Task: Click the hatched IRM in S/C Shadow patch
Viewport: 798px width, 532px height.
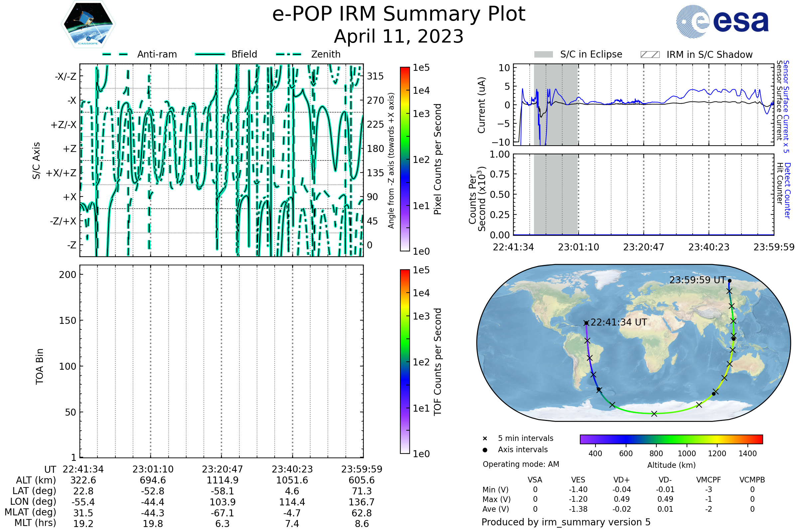Action: [x=650, y=55]
